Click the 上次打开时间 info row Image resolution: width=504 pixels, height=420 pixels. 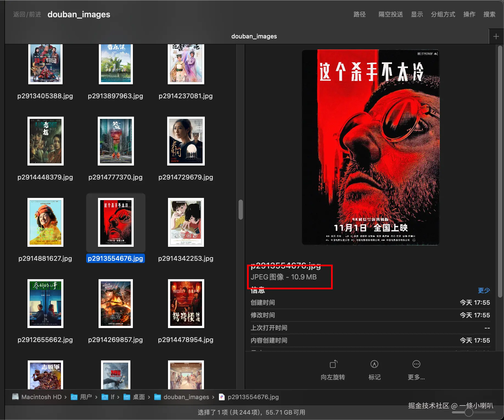tap(370, 328)
